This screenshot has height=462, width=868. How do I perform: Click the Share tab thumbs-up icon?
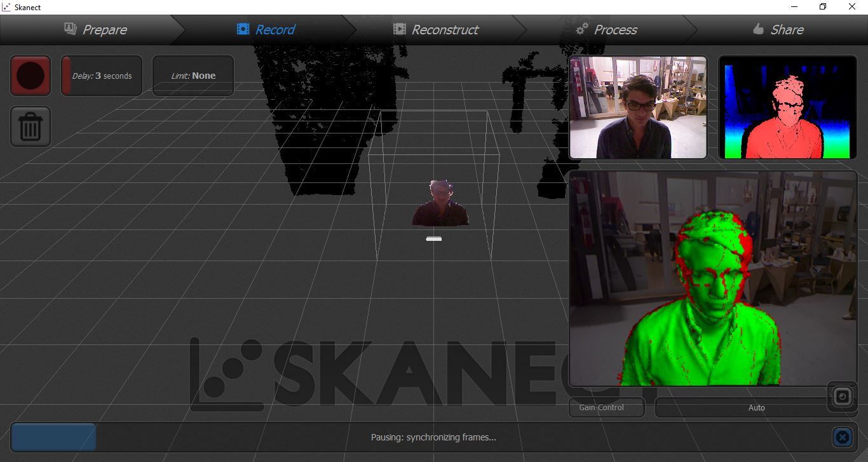[757, 29]
